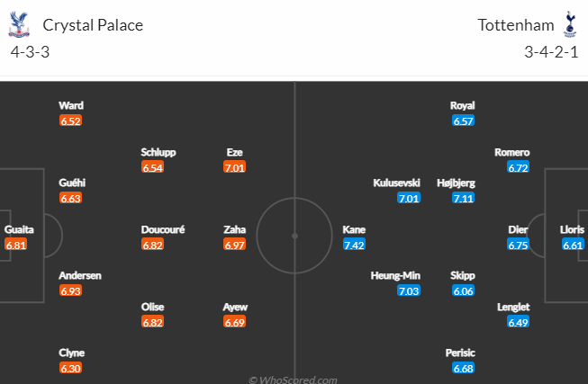This screenshot has width=588, height=384.
Task: Select Perisic's 6.68 rating badge
Action: [463, 368]
